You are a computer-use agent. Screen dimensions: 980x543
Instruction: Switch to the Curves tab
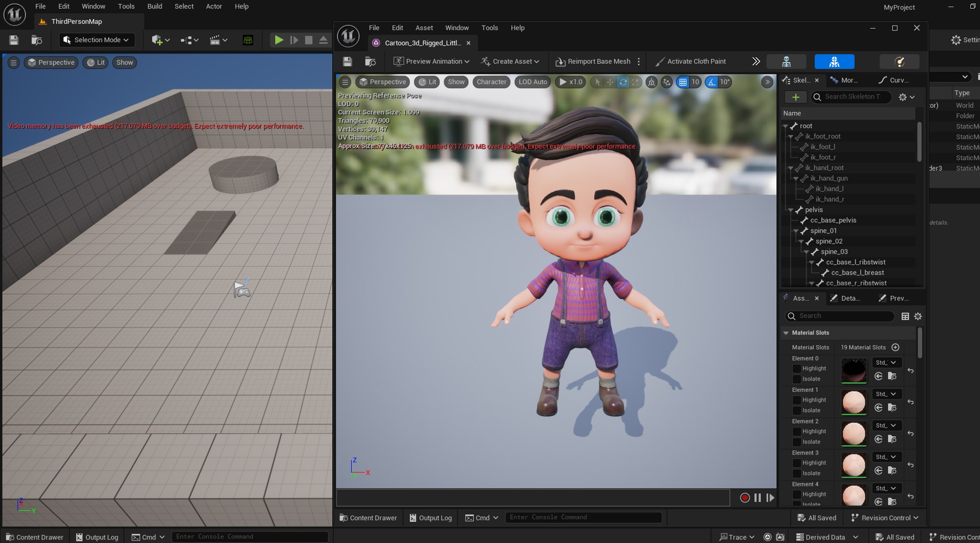894,80
